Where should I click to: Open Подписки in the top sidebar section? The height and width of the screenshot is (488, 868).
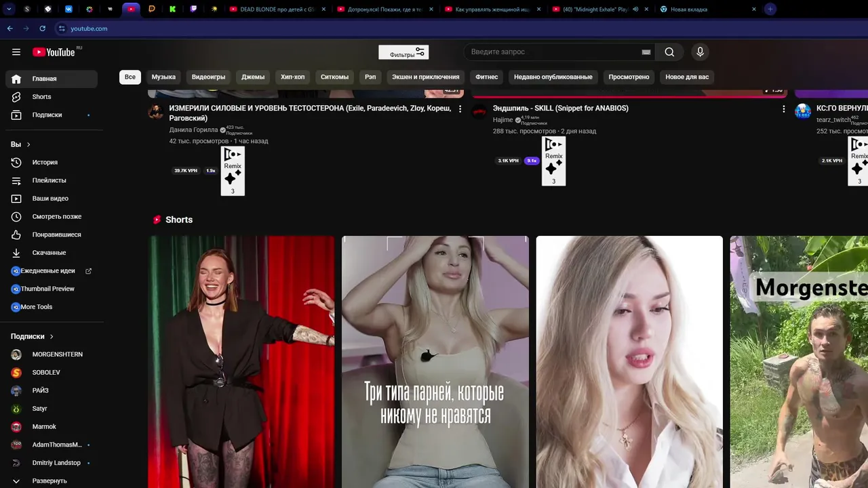(x=52, y=115)
